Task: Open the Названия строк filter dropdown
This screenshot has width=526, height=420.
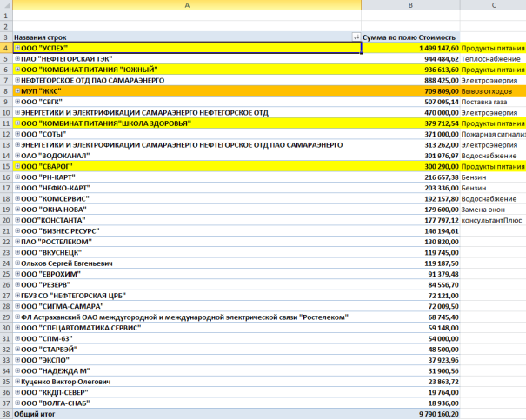Action: coord(356,37)
